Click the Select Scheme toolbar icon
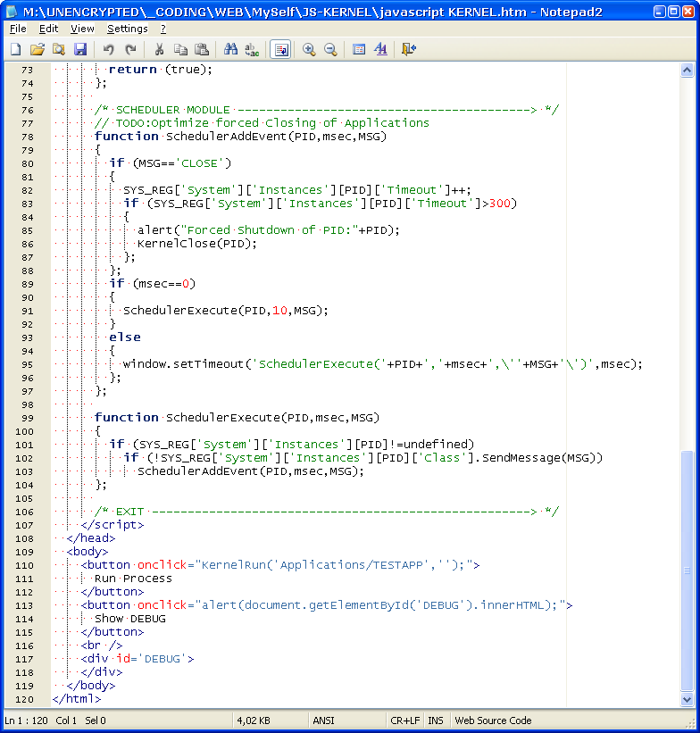The height and width of the screenshot is (733, 700). tap(359, 49)
